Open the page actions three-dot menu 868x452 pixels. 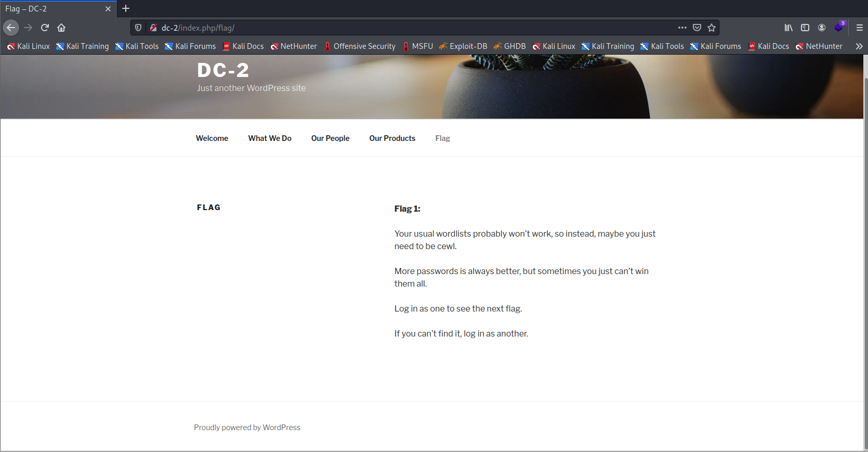point(682,28)
